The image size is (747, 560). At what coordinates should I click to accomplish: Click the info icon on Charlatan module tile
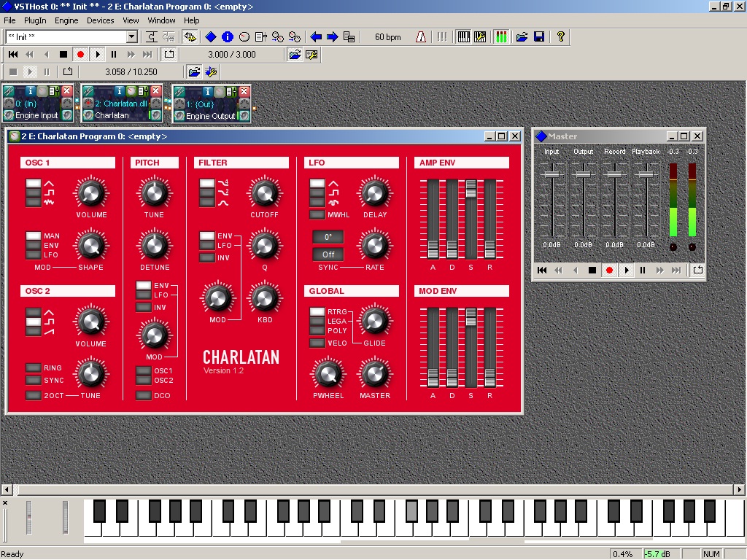[x=119, y=91]
